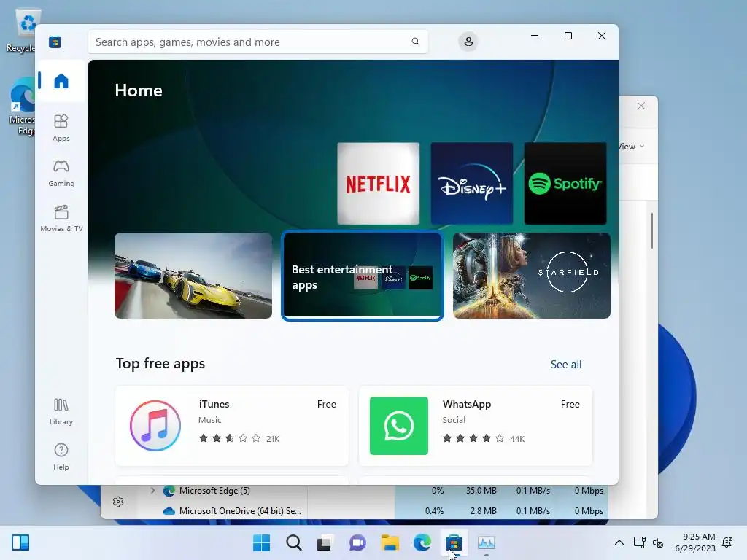Select the Starfield banner thumbnail
This screenshot has height=560, width=747.
pos(532,276)
